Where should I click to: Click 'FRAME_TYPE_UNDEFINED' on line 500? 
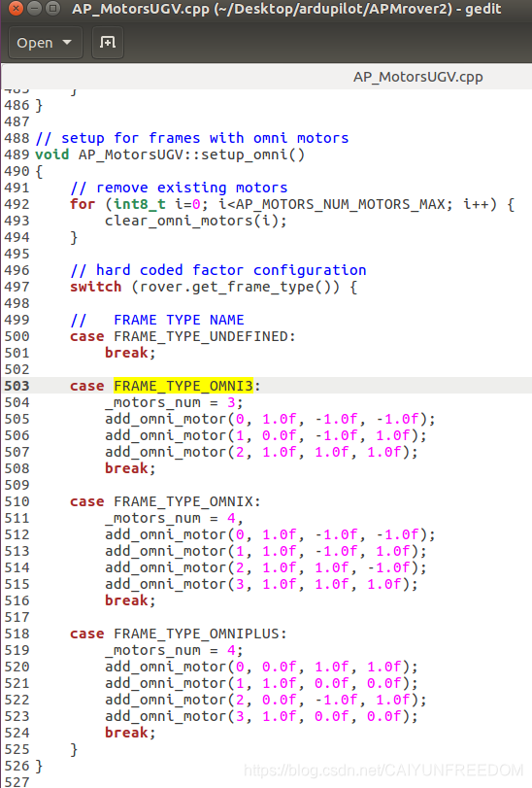pos(201,336)
